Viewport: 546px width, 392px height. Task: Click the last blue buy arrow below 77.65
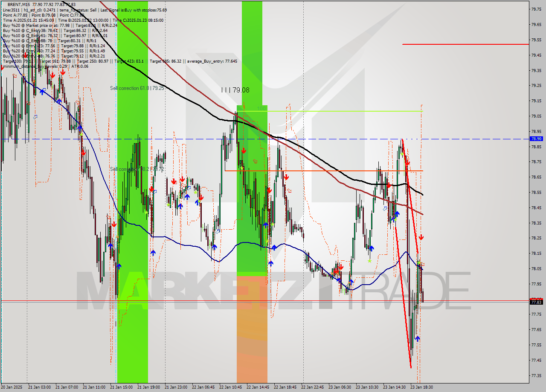click(418, 338)
